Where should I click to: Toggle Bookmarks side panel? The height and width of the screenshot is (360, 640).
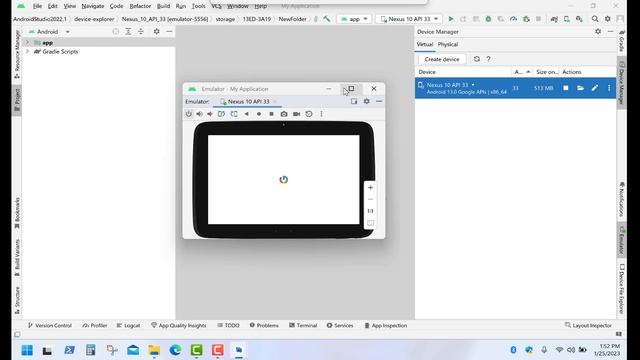pyautogui.click(x=17, y=213)
